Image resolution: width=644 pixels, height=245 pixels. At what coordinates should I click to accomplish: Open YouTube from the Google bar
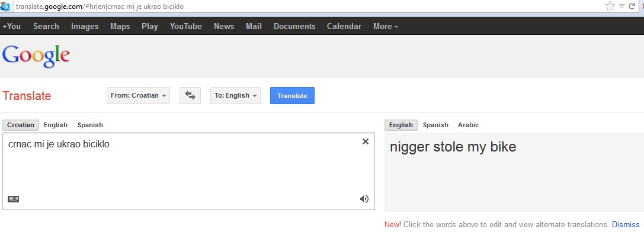pyautogui.click(x=185, y=26)
